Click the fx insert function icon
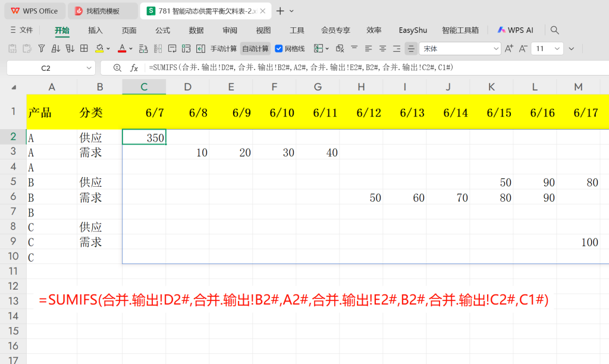Viewport: 609px width, 364px height. coord(134,68)
